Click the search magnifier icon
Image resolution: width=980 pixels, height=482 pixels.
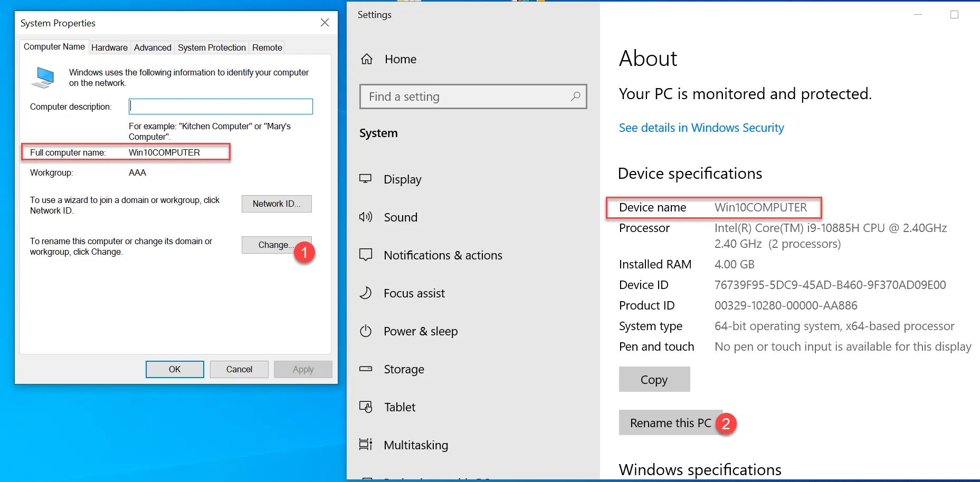coord(575,97)
